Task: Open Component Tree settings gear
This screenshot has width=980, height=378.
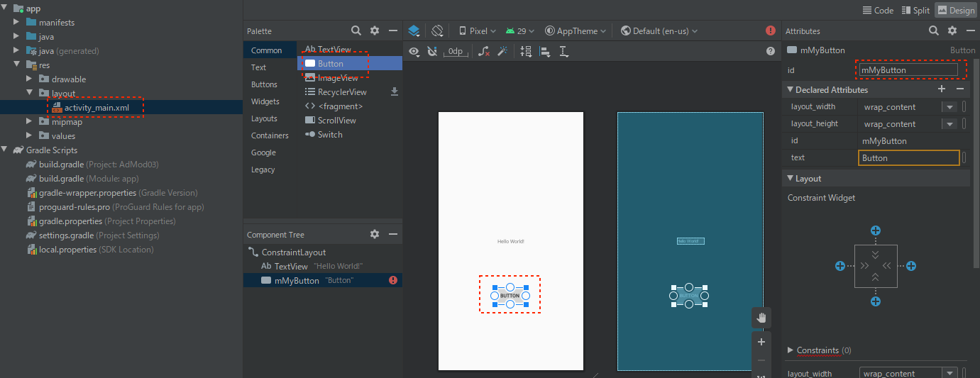Action: coord(375,234)
